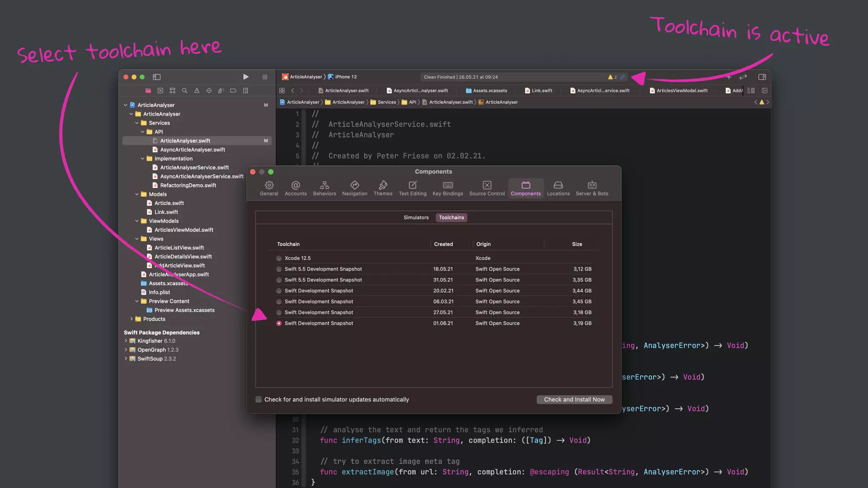Open Text Editing preferences pane
This screenshot has width=868, height=488.
412,189
